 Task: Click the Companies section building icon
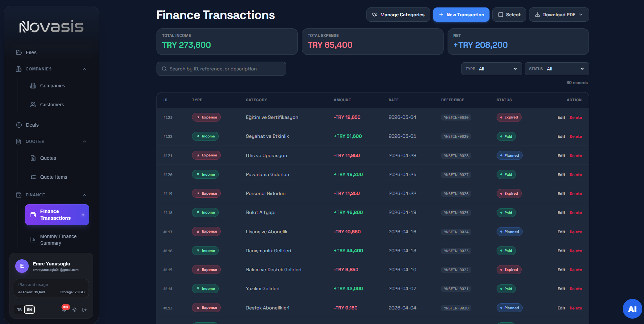tap(19, 69)
